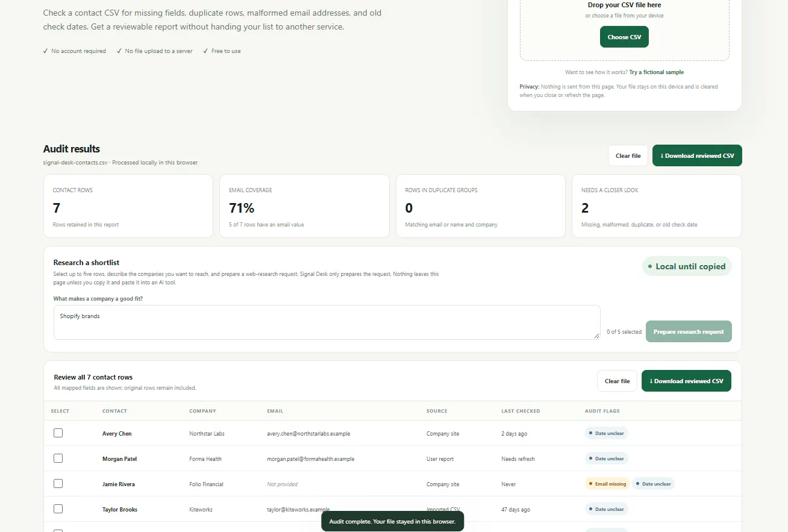Click Clear file in the Review contact rows panel

coord(617,381)
